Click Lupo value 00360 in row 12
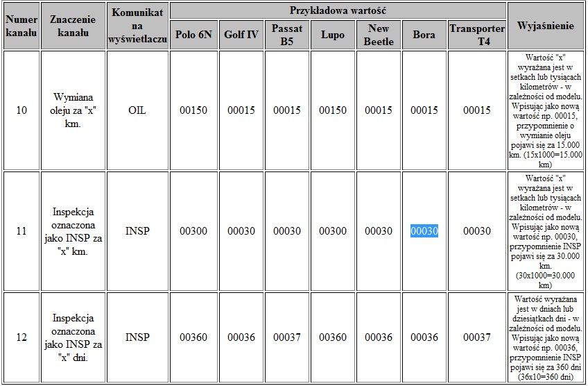588x386 pixels. [x=333, y=337]
